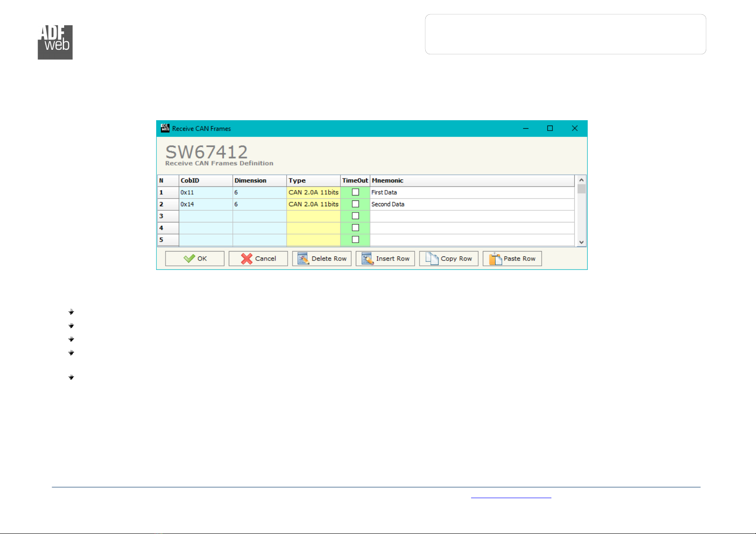Viewport: 756px width, 534px height.
Task: Click the empty Type field in row 5
Action: (313, 239)
